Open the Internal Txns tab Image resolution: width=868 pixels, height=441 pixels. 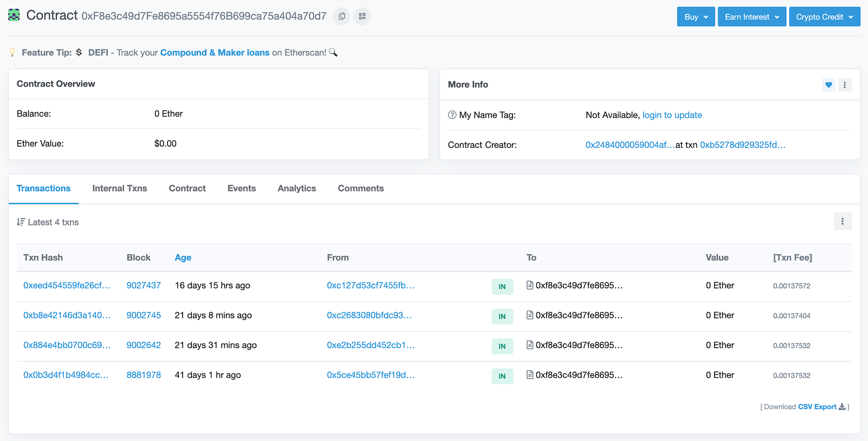pyautogui.click(x=120, y=189)
